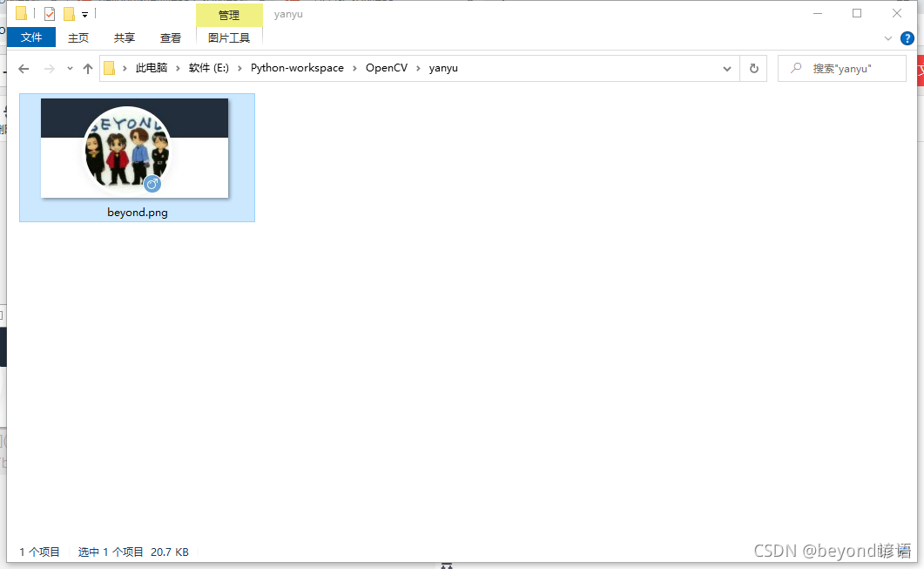Viewport: 924px width, 569px height.
Task: Minimize the yanyu Explorer window
Action: click(818, 14)
